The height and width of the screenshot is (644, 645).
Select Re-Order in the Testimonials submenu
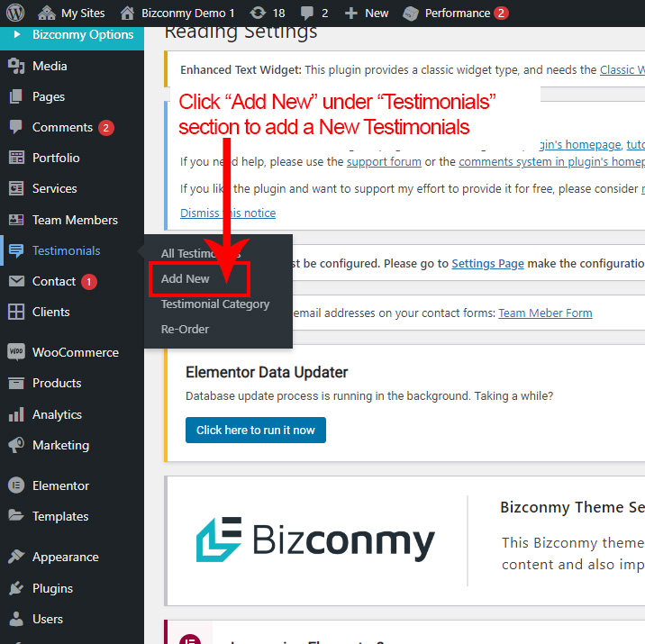185,330
